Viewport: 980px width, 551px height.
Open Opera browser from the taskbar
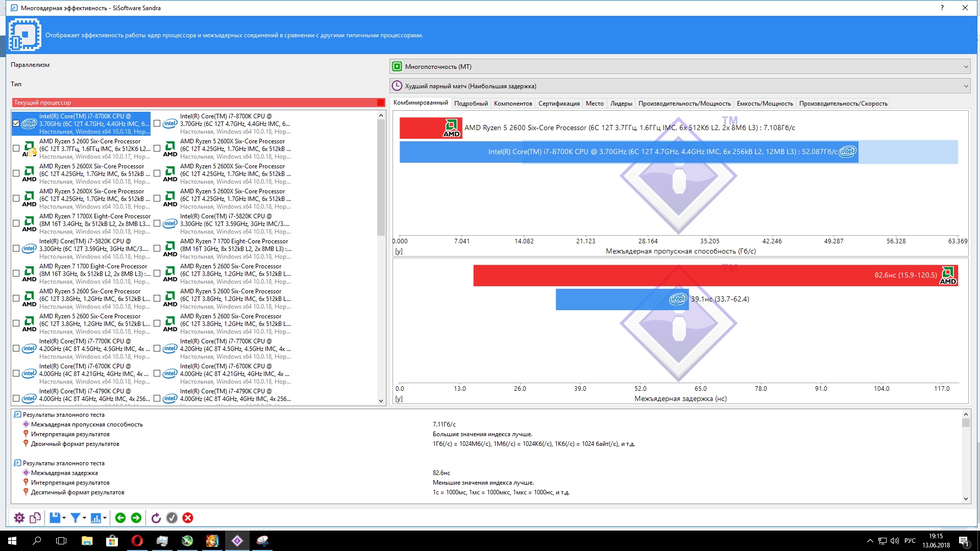137,541
